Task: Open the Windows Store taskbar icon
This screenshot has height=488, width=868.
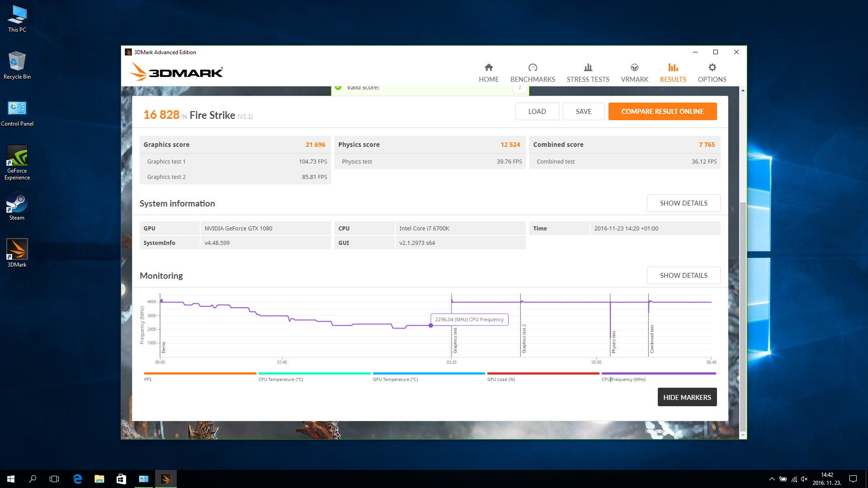Action: [121, 479]
